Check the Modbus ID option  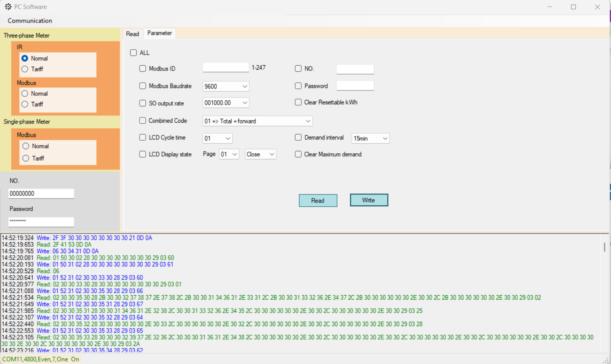[x=142, y=68]
